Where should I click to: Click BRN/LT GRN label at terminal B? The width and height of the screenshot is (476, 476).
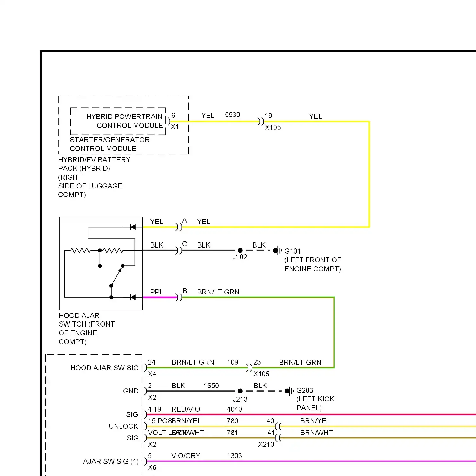tap(218, 292)
